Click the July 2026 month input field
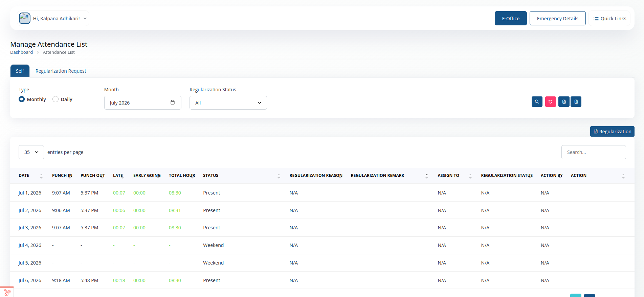Image resolution: width=644 pixels, height=297 pixels. tap(142, 102)
